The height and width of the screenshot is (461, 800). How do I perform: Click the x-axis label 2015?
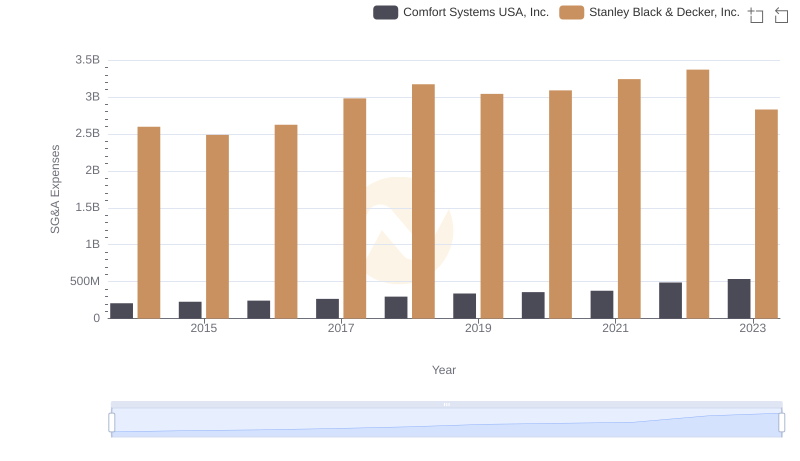(x=204, y=328)
